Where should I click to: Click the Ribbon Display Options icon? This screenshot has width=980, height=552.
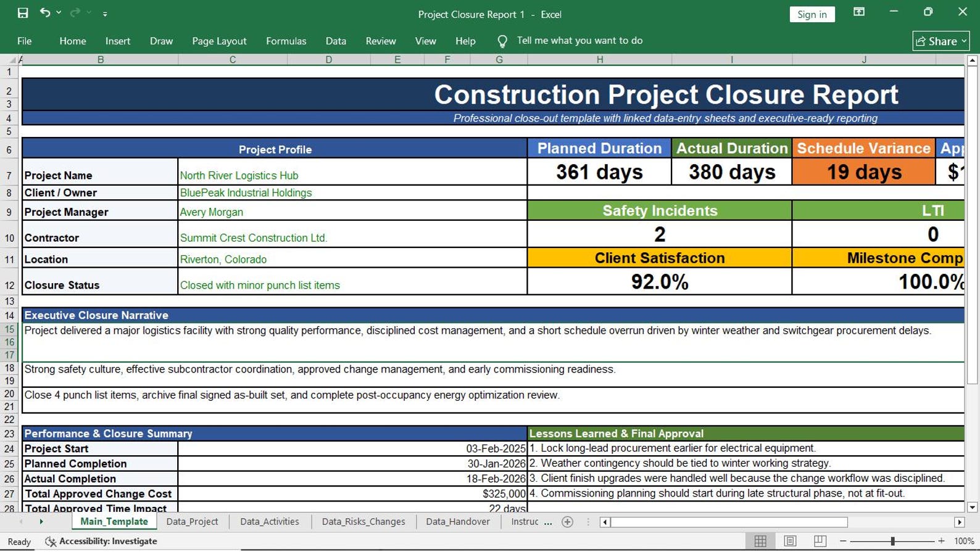click(x=859, y=12)
